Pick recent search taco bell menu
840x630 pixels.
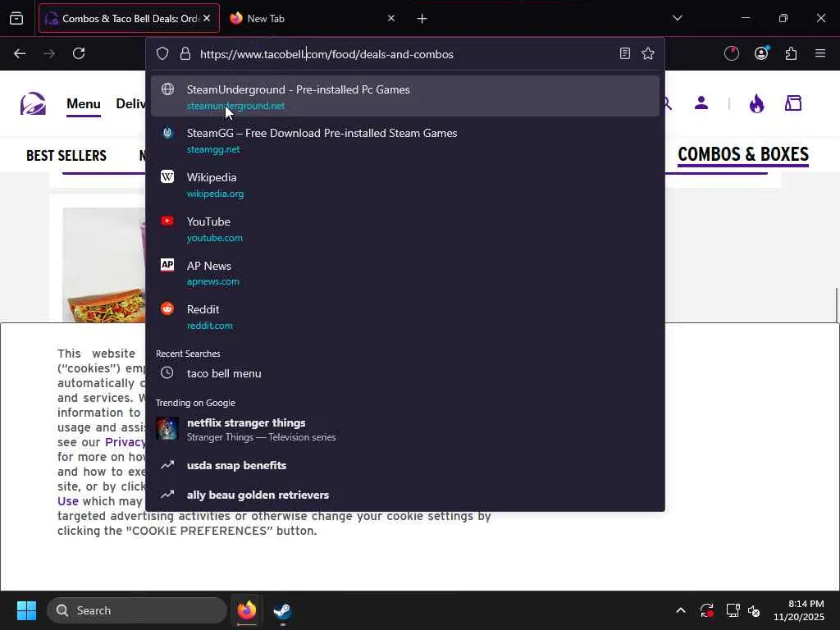pyautogui.click(x=405, y=373)
